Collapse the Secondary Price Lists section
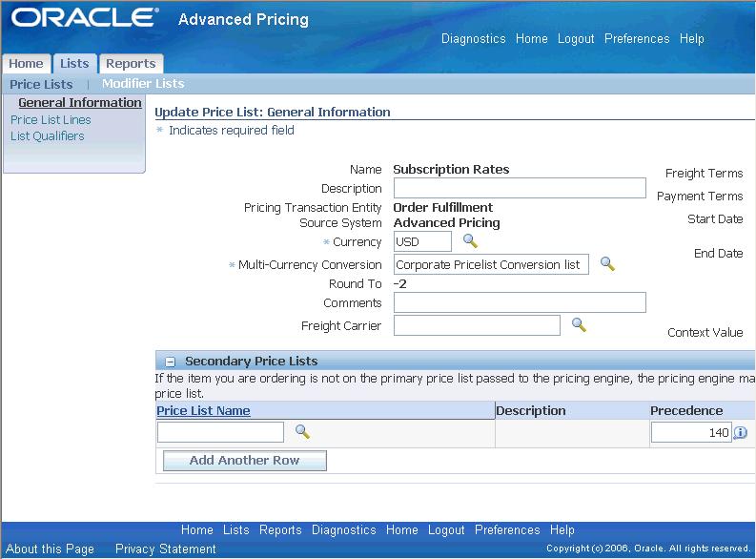The height and width of the screenshot is (559, 756). (170, 362)
